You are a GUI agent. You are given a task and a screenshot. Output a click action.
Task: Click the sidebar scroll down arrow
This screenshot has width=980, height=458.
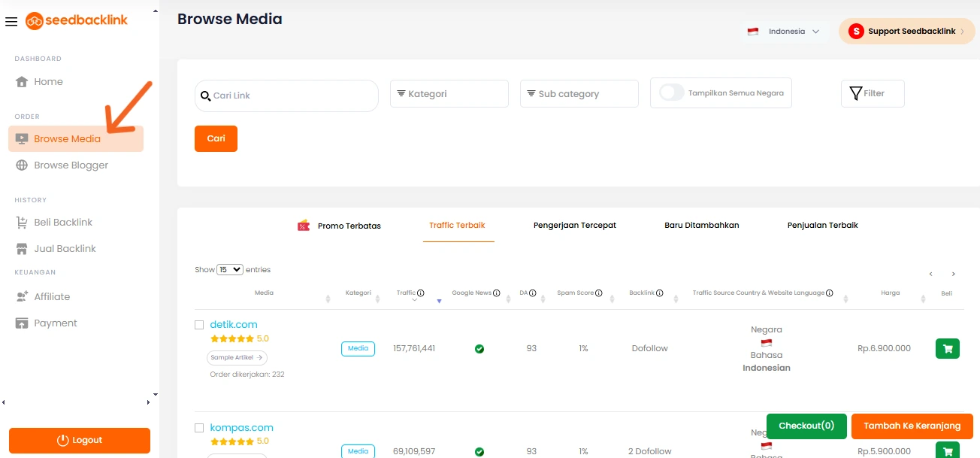pyautogui.click(x=156, y=394)
